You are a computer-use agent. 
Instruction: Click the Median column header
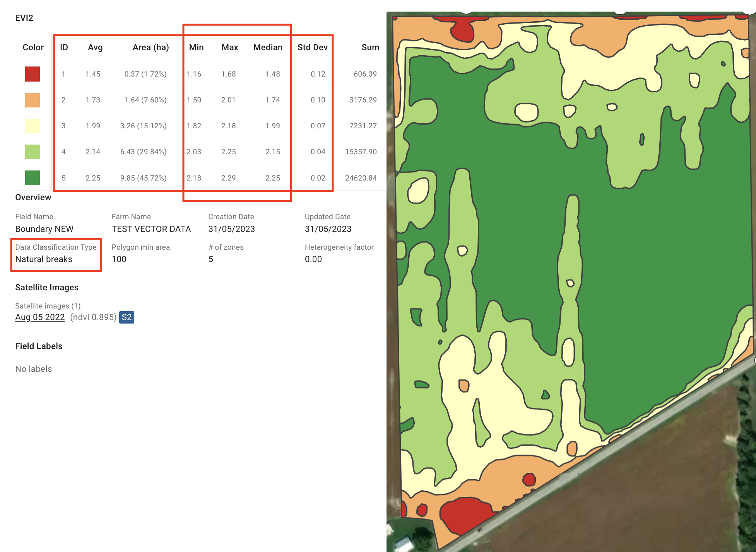coord(268,47)
